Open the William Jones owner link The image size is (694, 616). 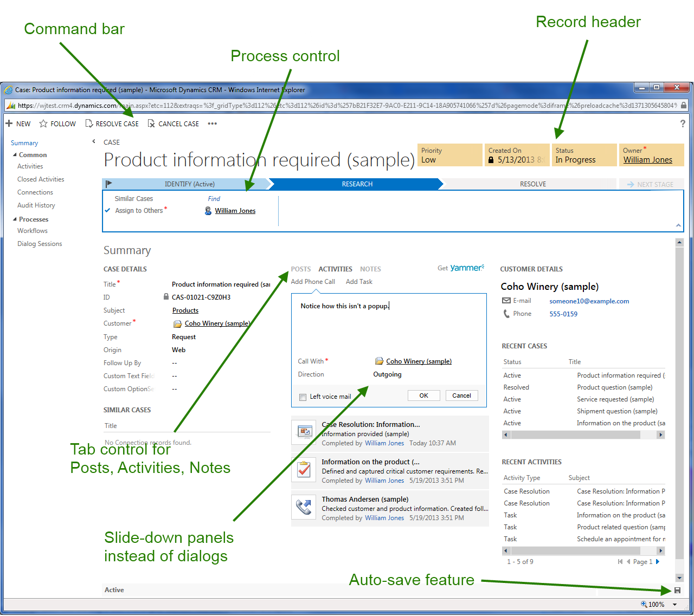tap(647, 160)
